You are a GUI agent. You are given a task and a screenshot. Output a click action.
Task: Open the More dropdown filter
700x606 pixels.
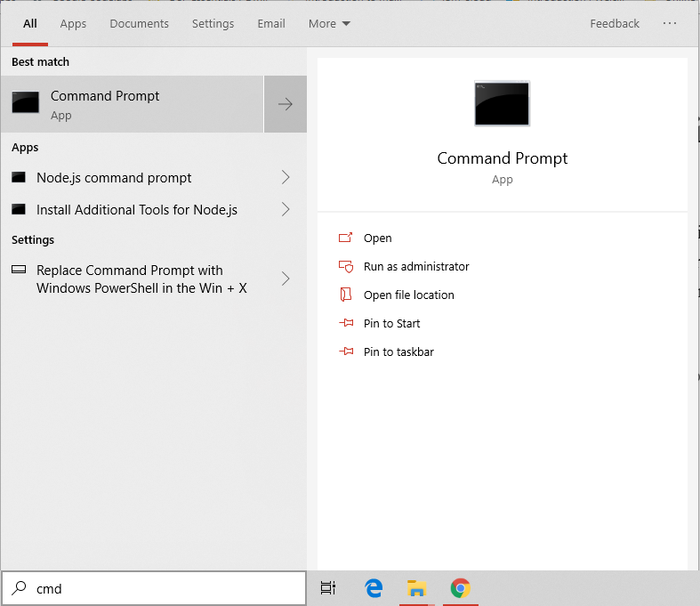(329, 24)
